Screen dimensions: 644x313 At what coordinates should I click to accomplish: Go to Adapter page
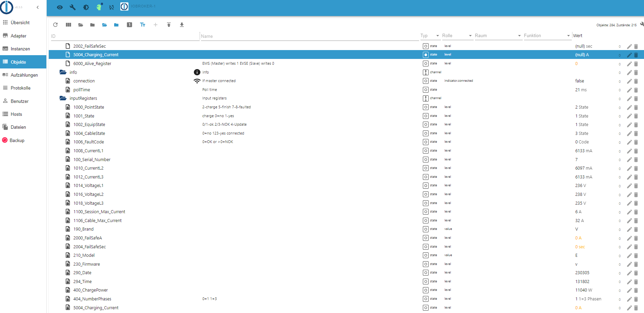23,36
